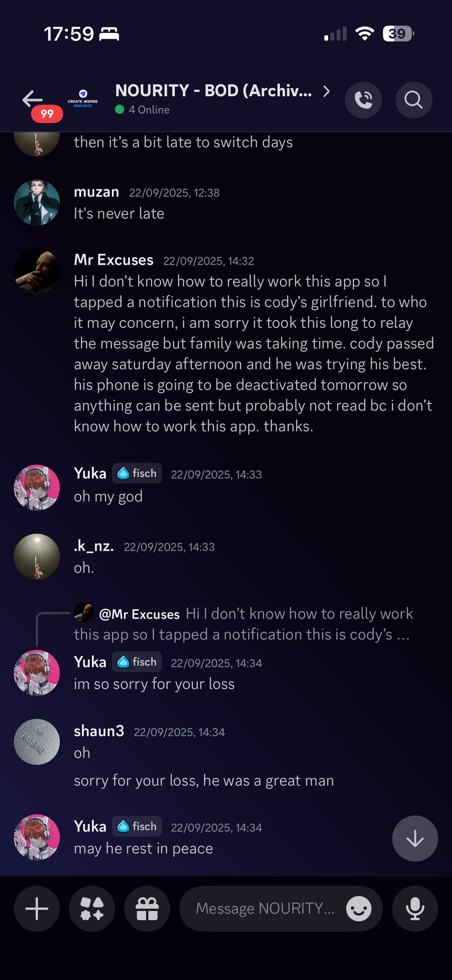This screenshot has width=452, height=980.
Task: Tap the Mr Excuses username
Action: 113,260
